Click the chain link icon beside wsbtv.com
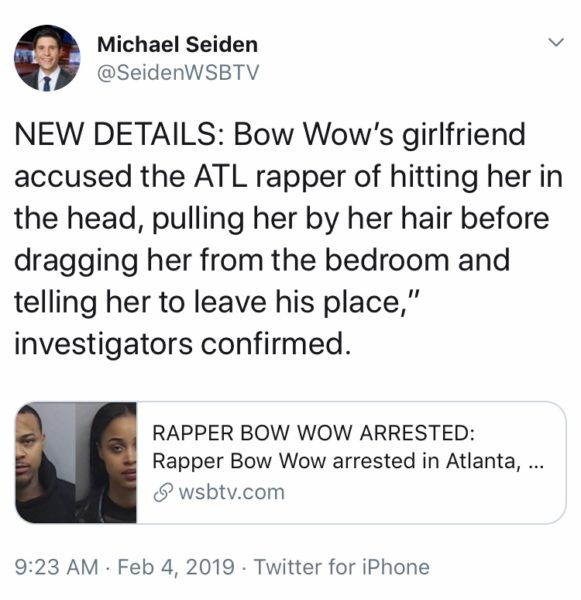 [x=162, y=492]
